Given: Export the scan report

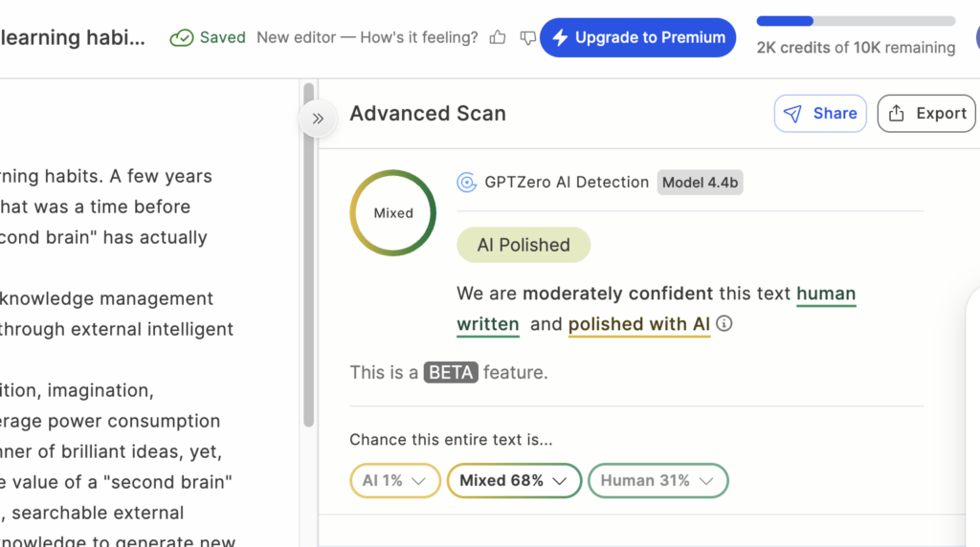Looking at the screenshot, I should (926, 113).
